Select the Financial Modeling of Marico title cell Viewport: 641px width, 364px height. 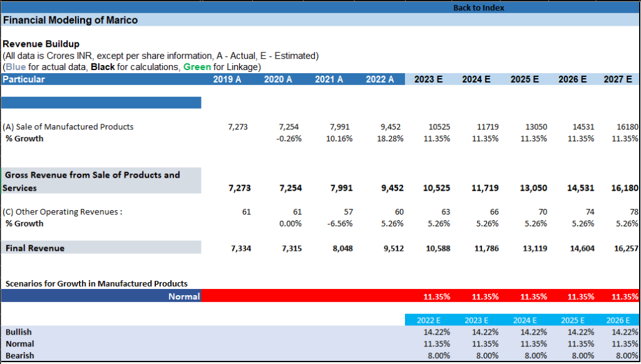coord(70,20)
